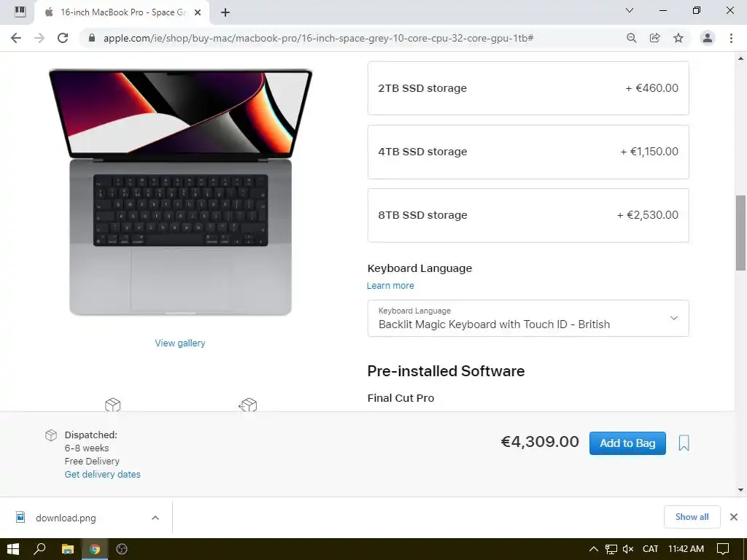Select the 2TB SSD storage option
747x560 pixels.
(528, 88)
